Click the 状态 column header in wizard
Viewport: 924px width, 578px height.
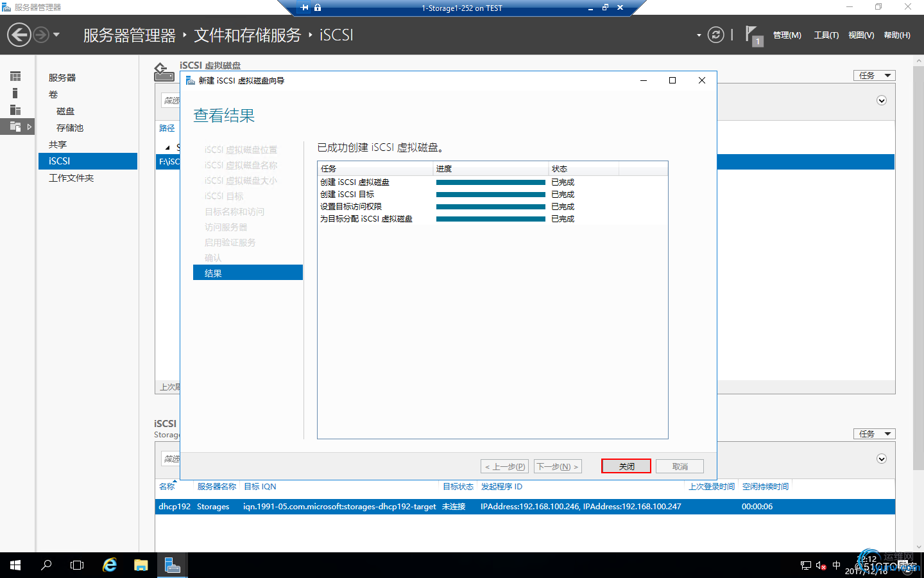[584, 169]
